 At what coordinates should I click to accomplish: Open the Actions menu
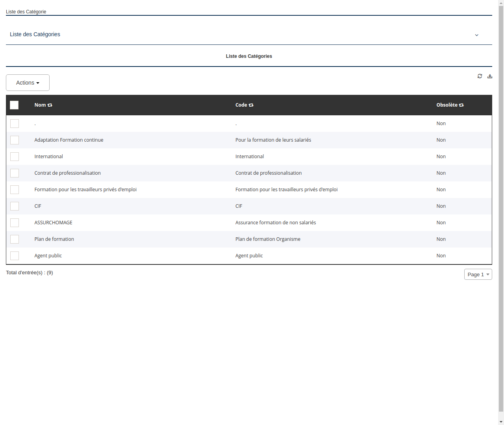pyautogui.click(x=28, y=83)
